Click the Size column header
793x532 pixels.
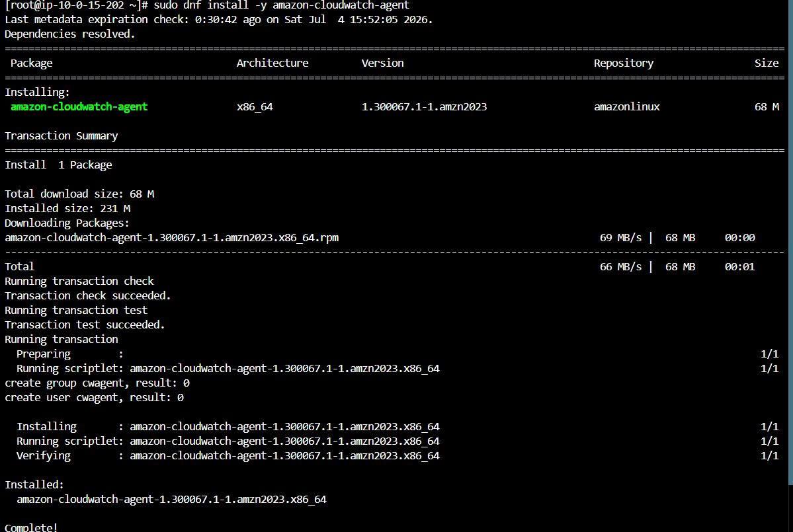coord(766,63)
